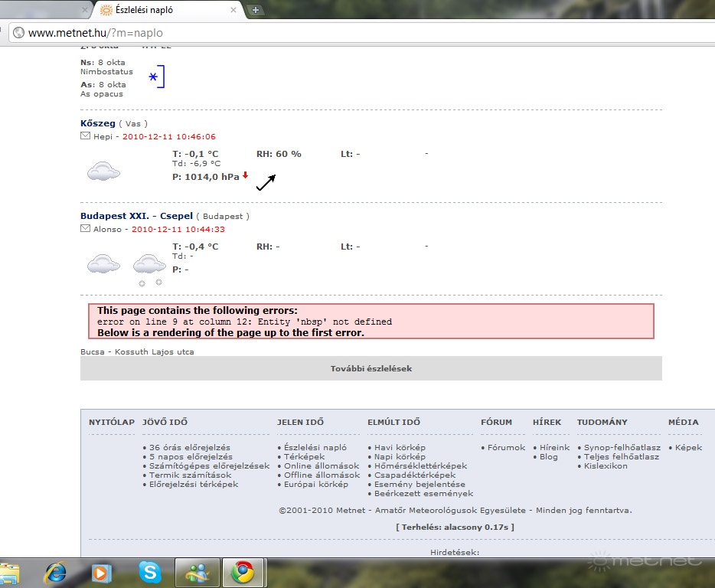
Task: Click the globe icon in the address bar
Action: pos(18,33)
